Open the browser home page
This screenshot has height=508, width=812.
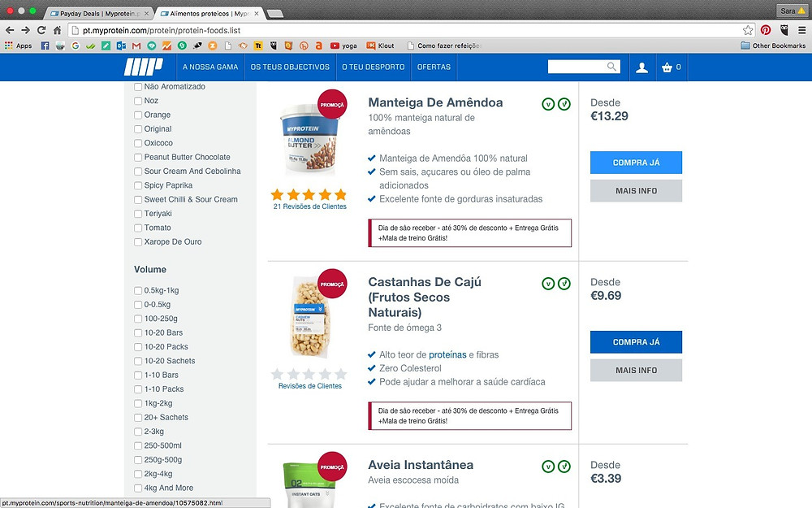coord(57,30)
